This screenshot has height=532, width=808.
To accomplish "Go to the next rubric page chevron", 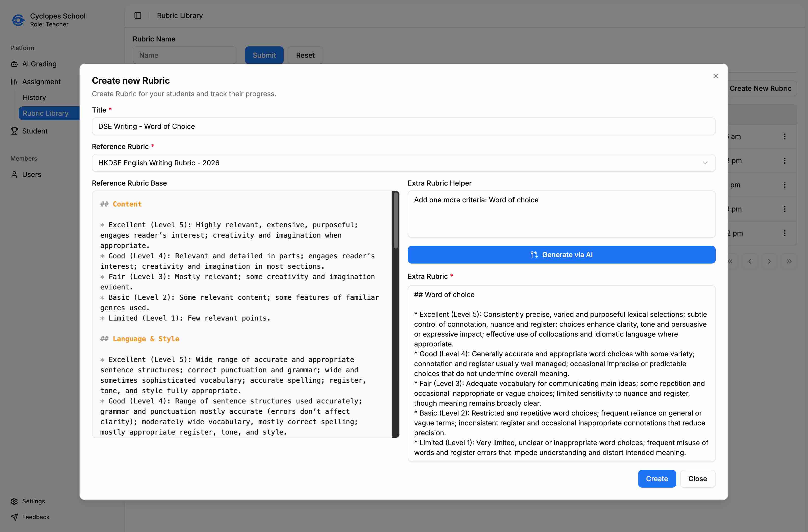I will coord(769,261).
